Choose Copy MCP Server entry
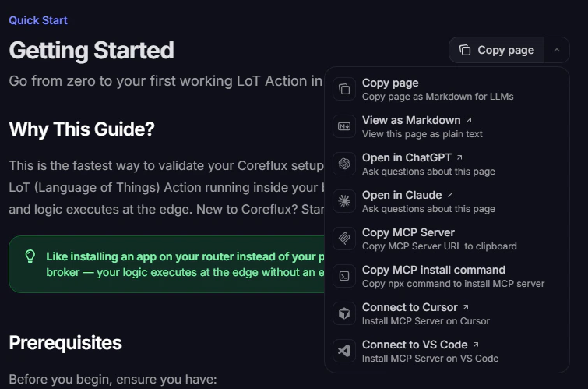This screenshot has width=588, height=389. [447, 239]
